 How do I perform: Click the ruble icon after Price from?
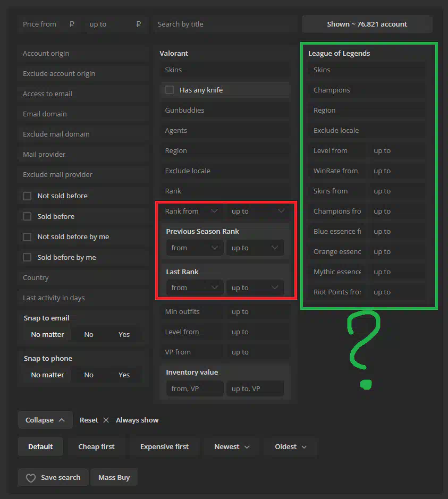point(72,24)
